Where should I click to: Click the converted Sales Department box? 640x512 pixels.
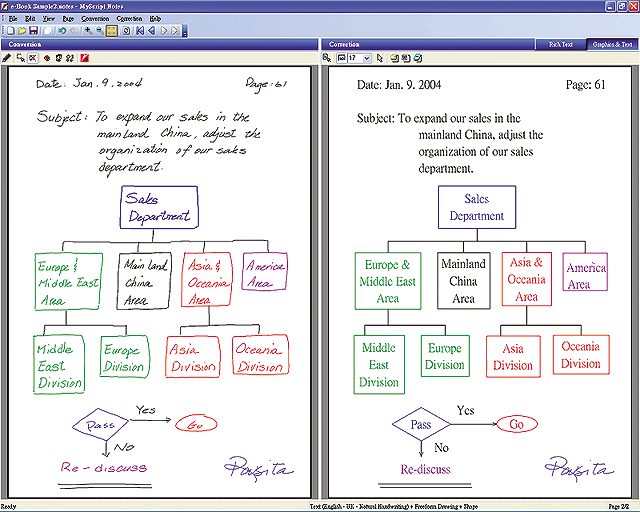click(477, 207)
